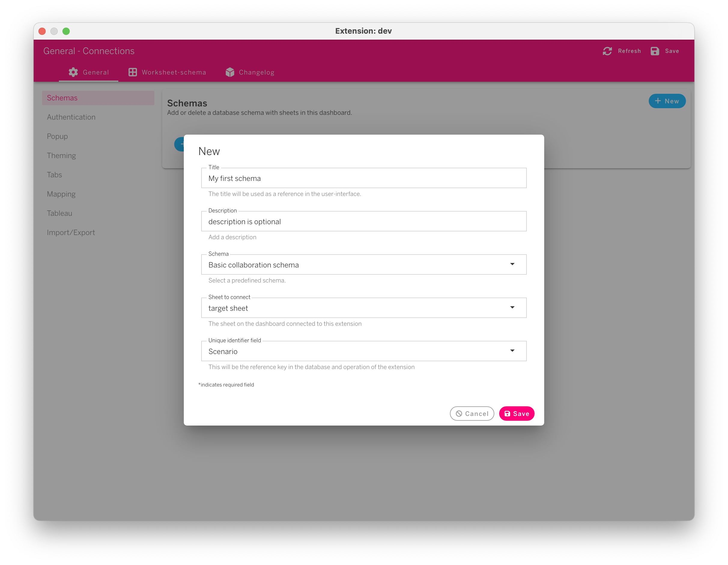The image size is (728, 565).
Task: Click into the Title input field
Action: 363,179
